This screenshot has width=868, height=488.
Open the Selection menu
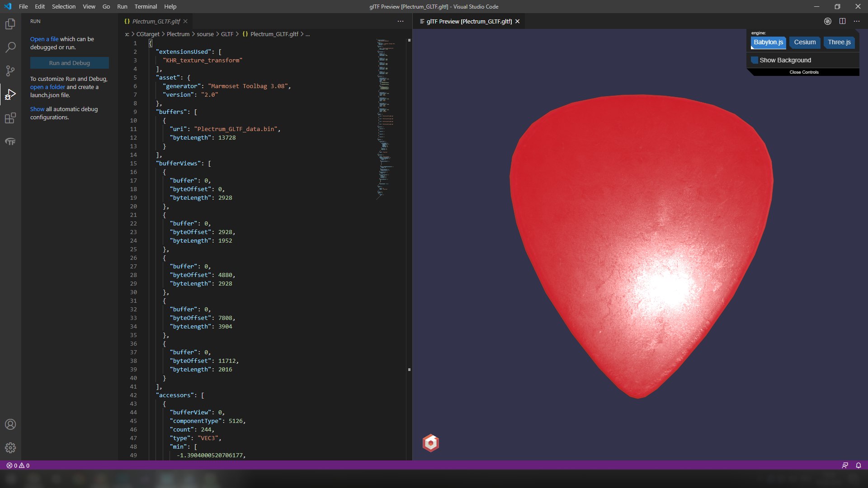[64, 6]
